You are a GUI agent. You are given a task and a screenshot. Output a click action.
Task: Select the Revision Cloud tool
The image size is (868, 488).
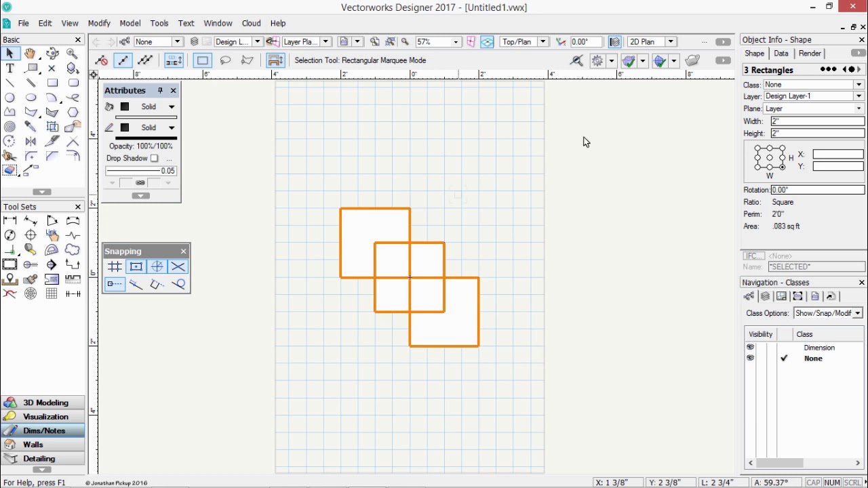coord(73,250)
